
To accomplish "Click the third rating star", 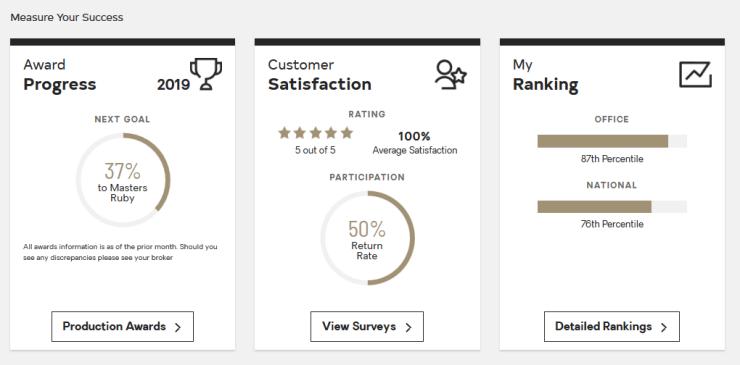I will 315,133.
